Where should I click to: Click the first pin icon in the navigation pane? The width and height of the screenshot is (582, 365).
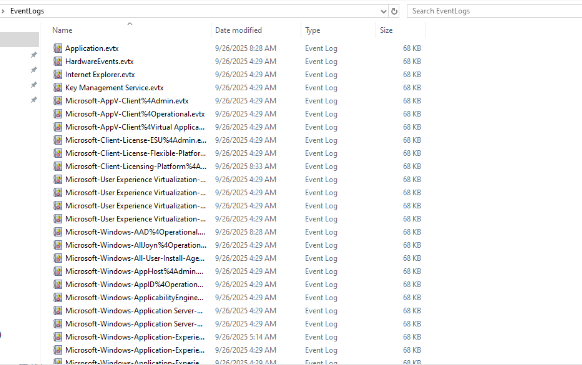(33, 55)
